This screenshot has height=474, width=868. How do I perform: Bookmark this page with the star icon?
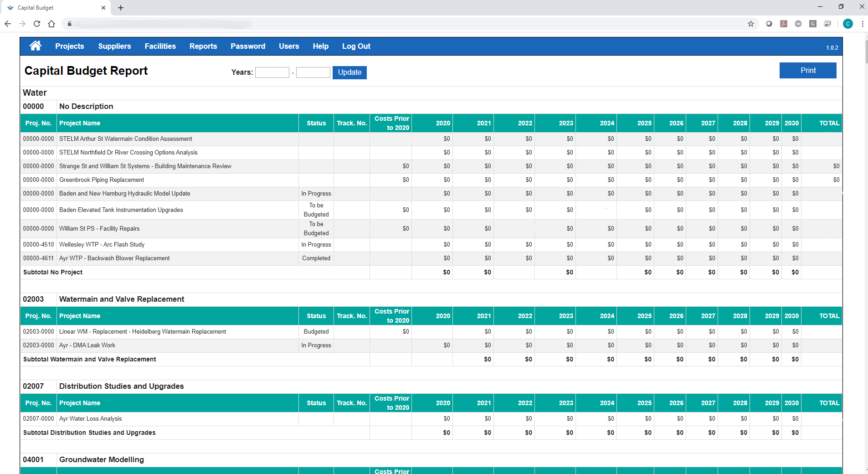(x=751, y=24)
